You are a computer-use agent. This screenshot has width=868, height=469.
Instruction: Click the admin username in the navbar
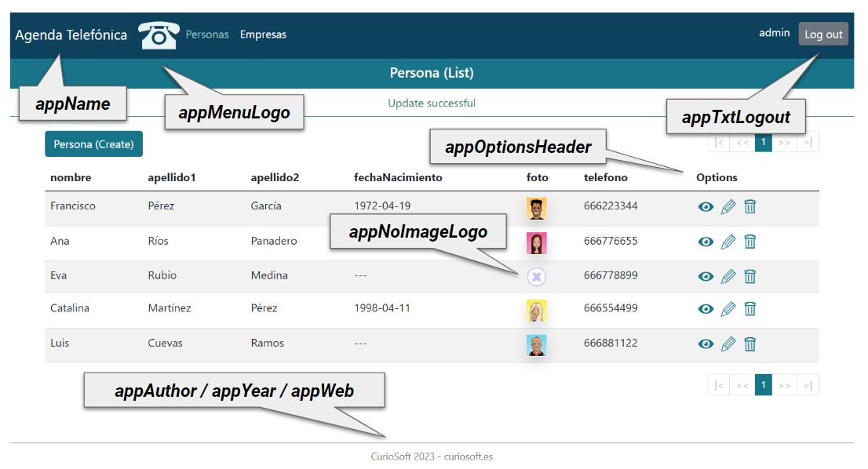tap(774, 33)
